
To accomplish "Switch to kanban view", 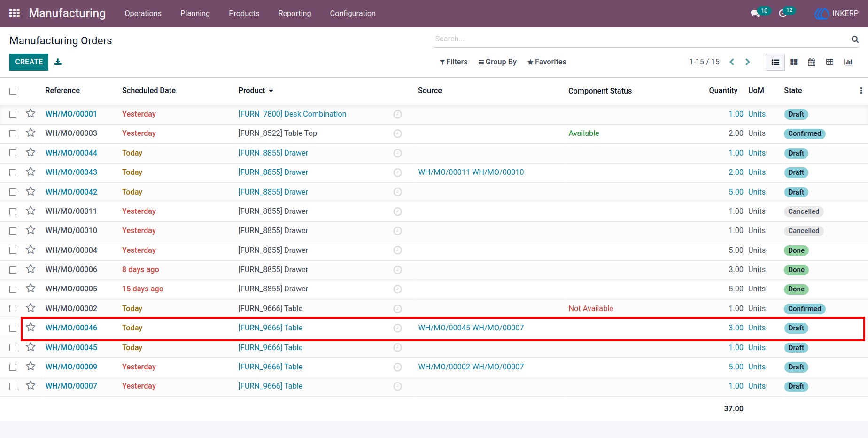I will (794, 62).
